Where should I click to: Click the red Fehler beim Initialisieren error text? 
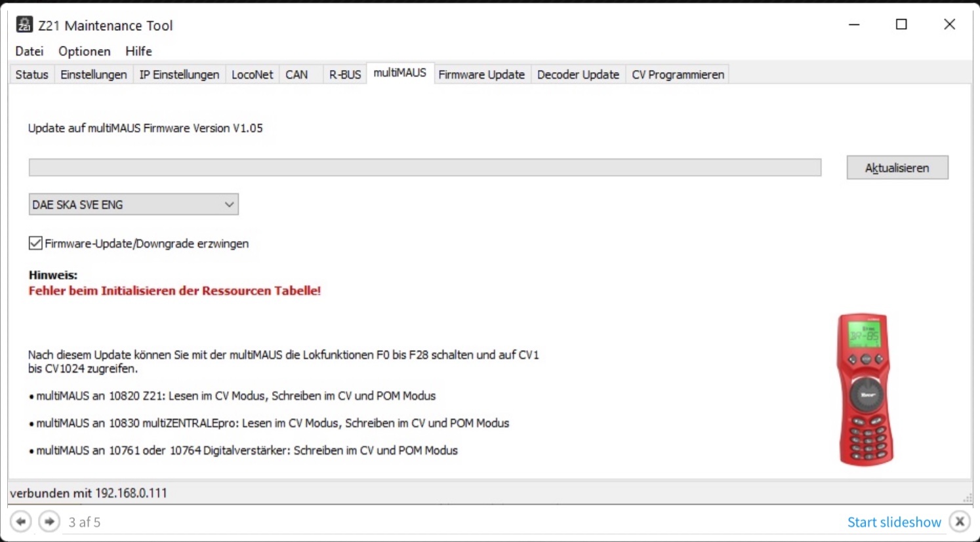[x=174, y=291]
